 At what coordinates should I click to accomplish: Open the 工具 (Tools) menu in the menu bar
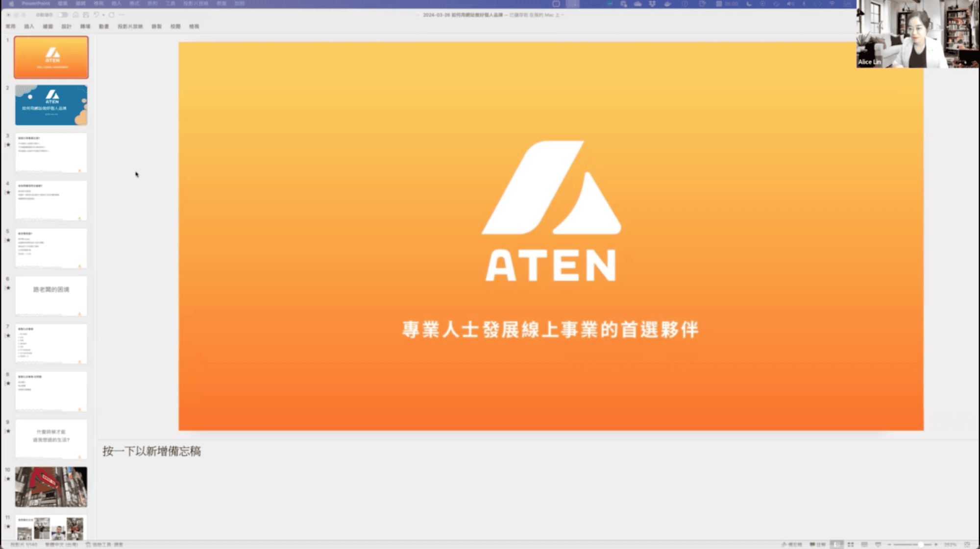click(x=171, y=3)
